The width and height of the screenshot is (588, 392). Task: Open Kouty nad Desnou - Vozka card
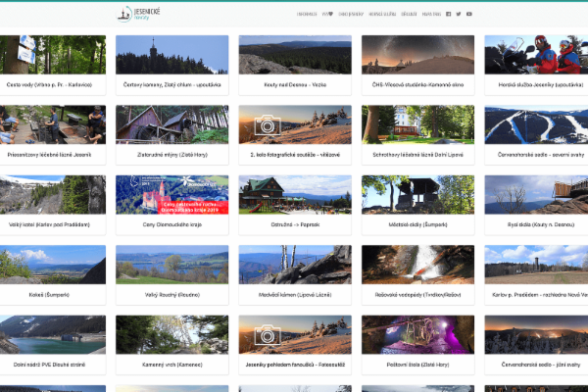tap(295, 66)
